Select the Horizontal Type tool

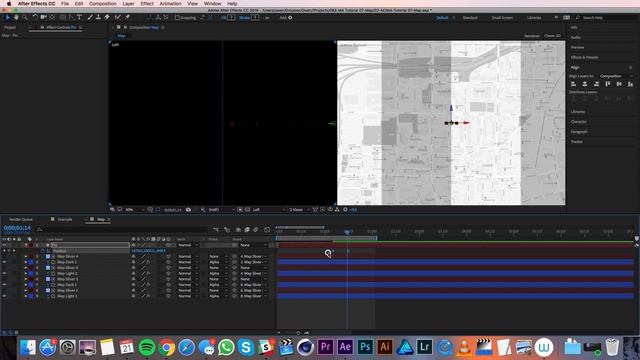click(80, 18)
